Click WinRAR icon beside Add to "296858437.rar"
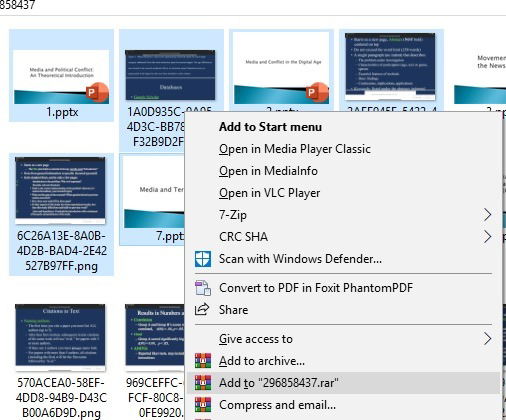This screenshot has height=420, width=506. click(x=203, y=383)
